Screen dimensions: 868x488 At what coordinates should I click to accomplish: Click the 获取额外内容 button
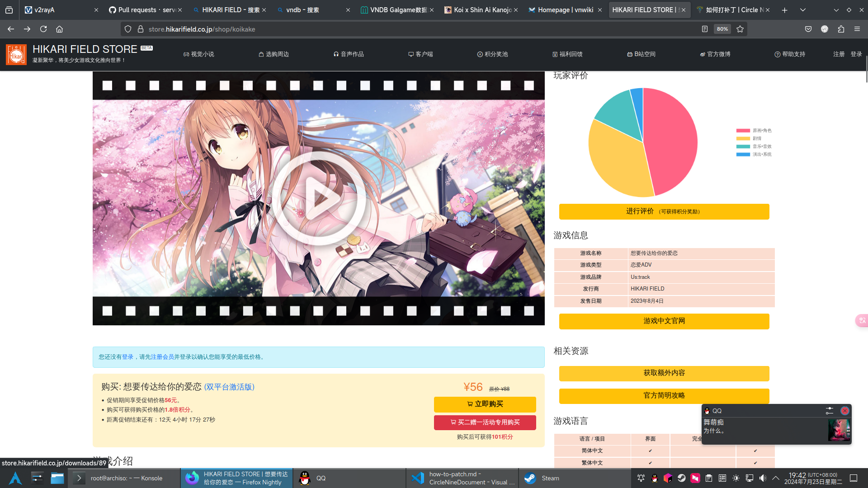tap(664, 373)
